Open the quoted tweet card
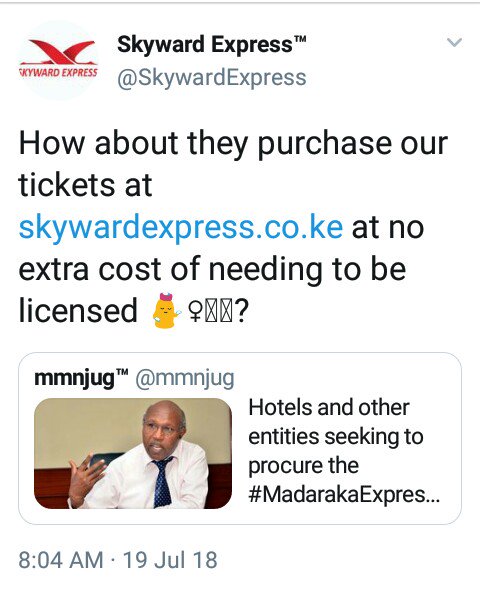 click(x=240, y=438)
